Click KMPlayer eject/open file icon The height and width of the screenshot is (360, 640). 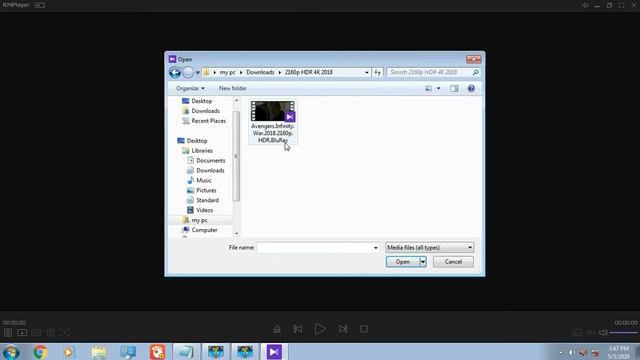coord(277,329)
